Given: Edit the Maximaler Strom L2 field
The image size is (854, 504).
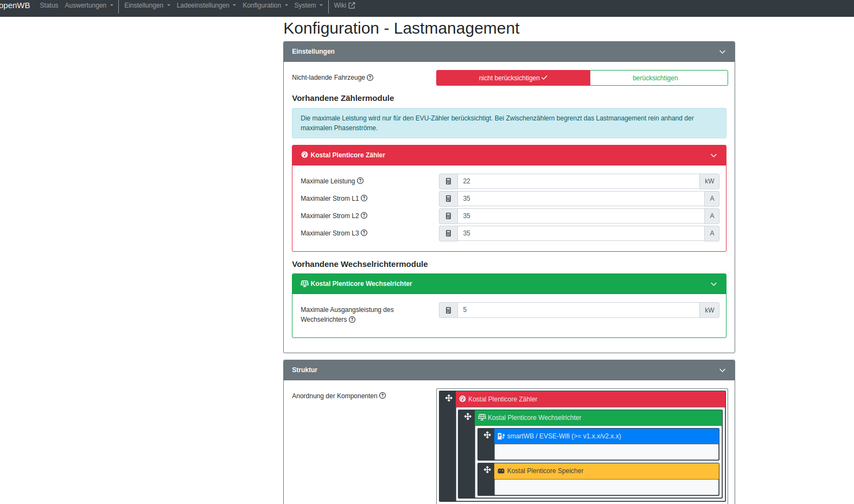Looking at the screenshot, I should click(x=581, y=216).
